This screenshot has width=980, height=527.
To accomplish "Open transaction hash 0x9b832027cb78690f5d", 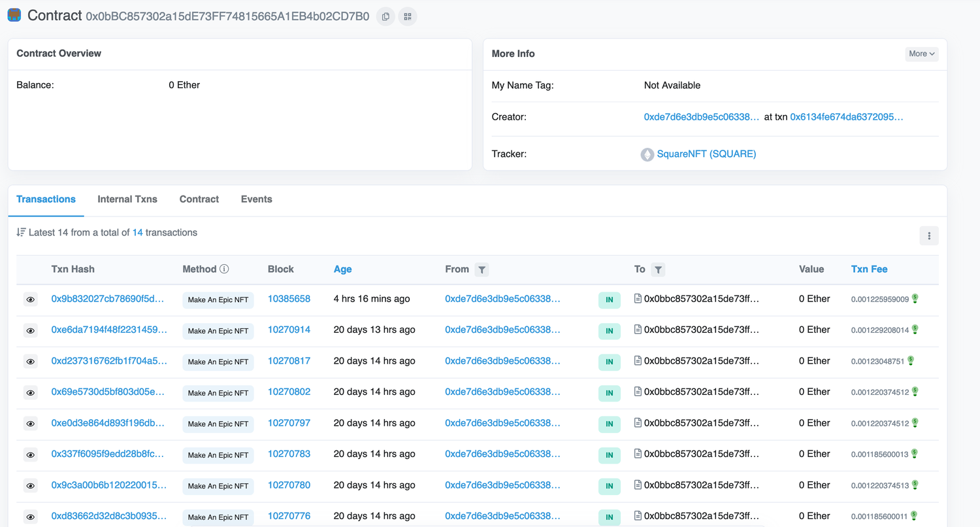I will point(108,299).
